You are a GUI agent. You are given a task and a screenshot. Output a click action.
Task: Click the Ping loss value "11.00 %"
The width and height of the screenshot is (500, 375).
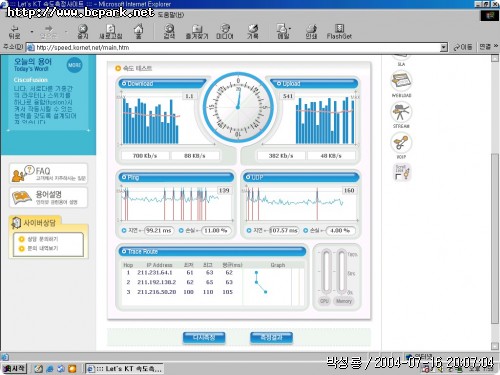click(x=216, y=230)
